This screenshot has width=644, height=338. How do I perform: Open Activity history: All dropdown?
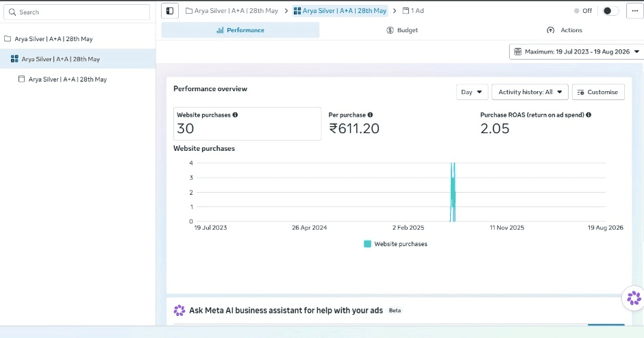click(530, 92)
